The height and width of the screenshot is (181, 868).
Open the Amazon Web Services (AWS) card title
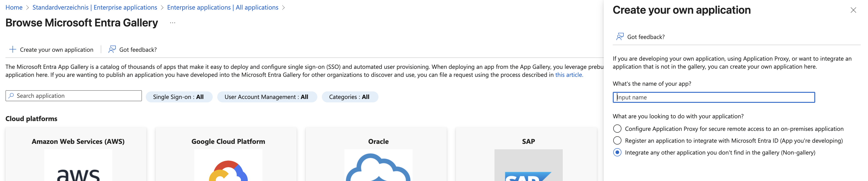[x=78, y=142]
